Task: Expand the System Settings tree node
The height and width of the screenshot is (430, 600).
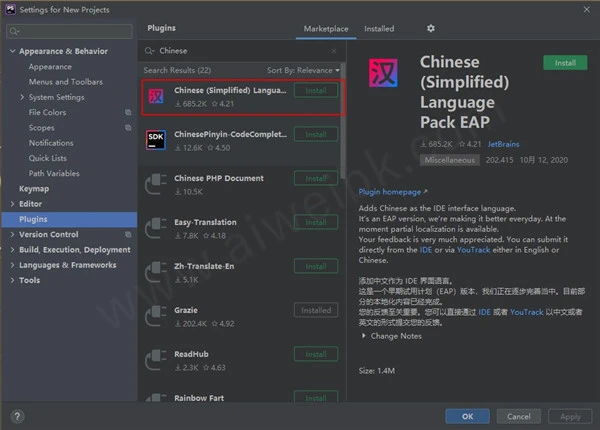Action: coord(23,97)
